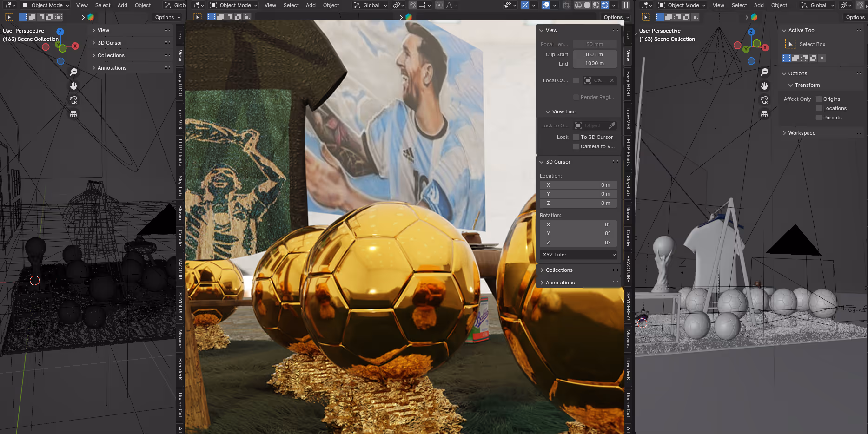Click green Y axis on right viewport gizmo
The height and width of the screenshot is (434, 868).
pyautogui.click(x=746, y=49)
